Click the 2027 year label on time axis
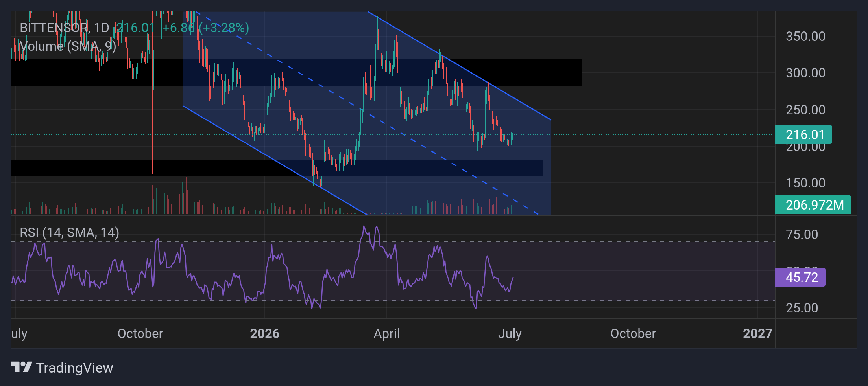868x386 pixels. 757,334
